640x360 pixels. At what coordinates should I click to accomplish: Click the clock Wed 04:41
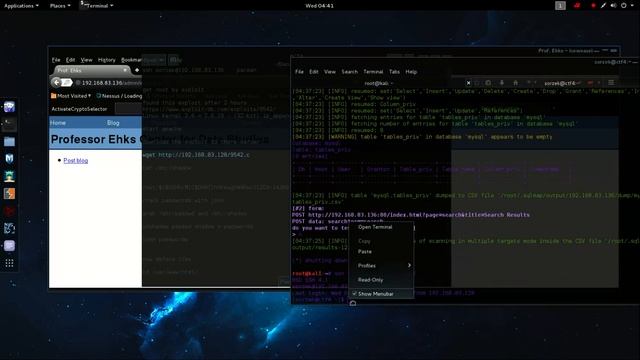320,6
